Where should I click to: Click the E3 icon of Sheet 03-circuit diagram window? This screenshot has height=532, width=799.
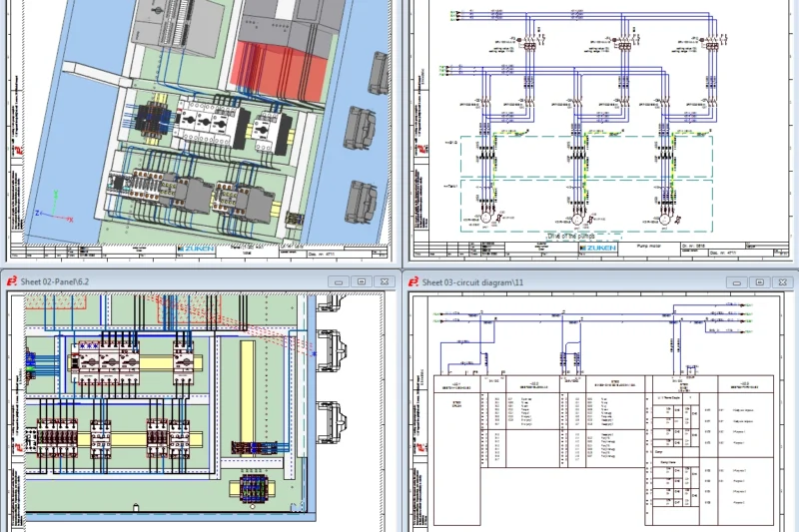(413, 281)
